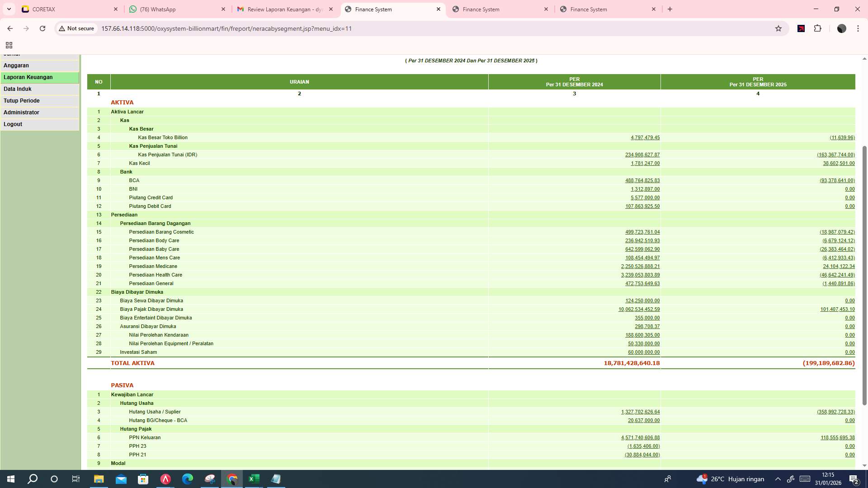Open File Explorer on the taskbar
868x488 pixels.
point(99,479)
